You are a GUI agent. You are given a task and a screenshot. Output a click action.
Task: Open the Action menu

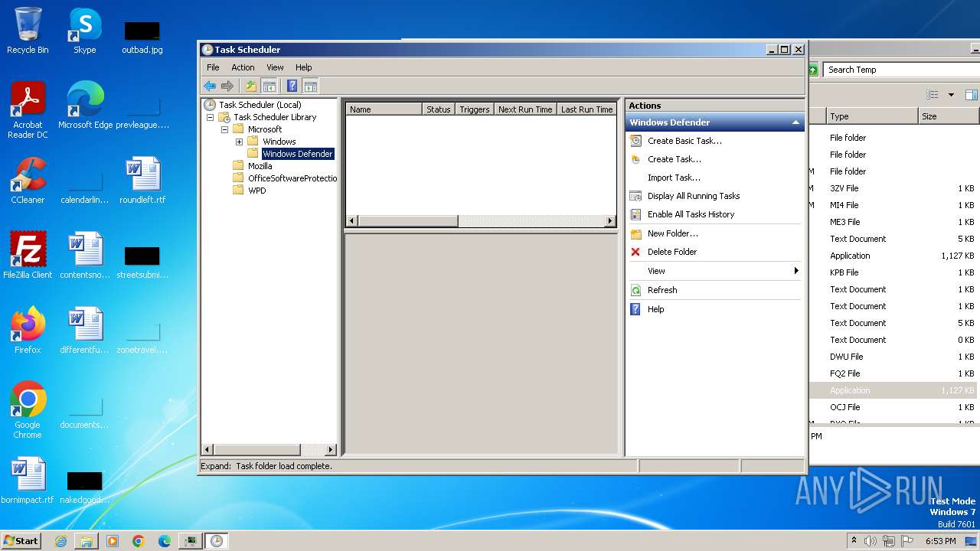coord(243,67)
